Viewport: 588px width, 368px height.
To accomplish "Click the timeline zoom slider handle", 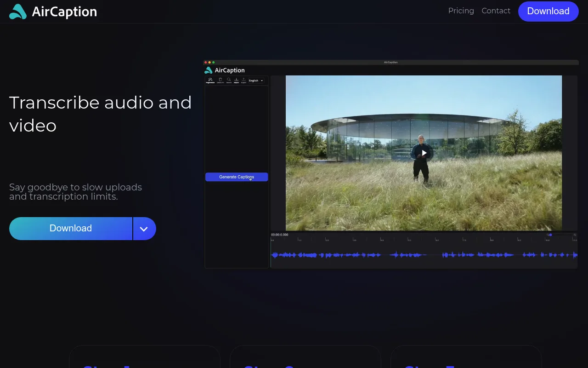I will click(550, 235).
